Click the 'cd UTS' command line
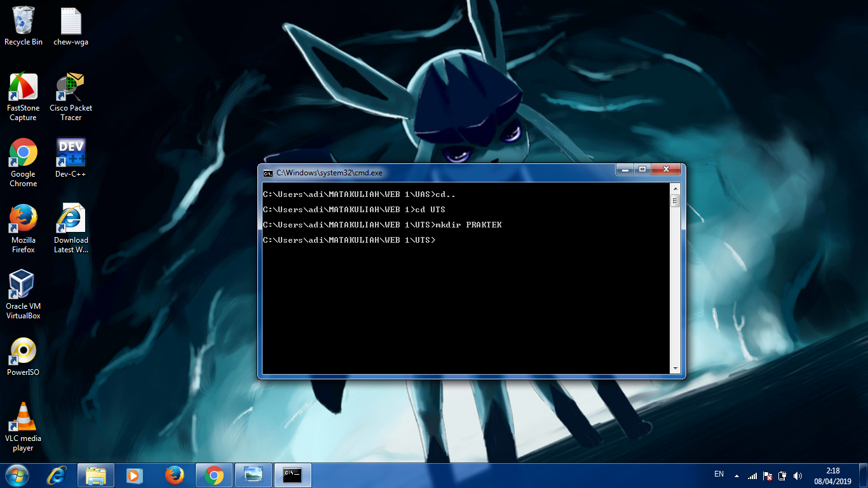This screenshot has height=488, width=868. click(x=355, y=210)
